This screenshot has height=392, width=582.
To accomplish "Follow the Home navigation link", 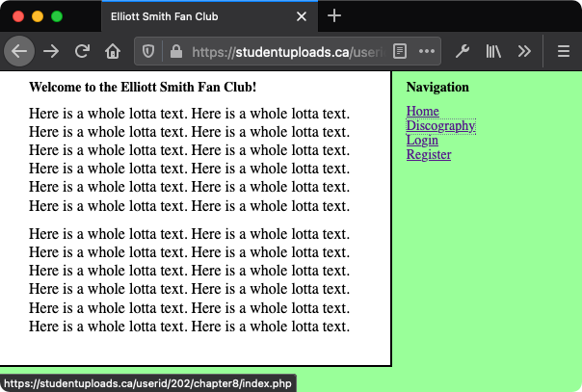I will pyautogui.click(x=423, y=111).
